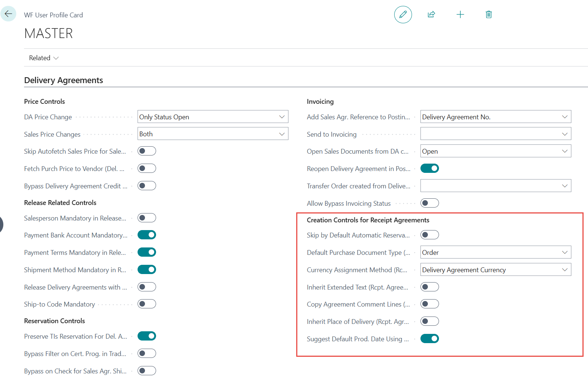Toggle Skip Autofetch Sales Price switch
This screenshot has width=588, height=383.
[x=147, y=151]
